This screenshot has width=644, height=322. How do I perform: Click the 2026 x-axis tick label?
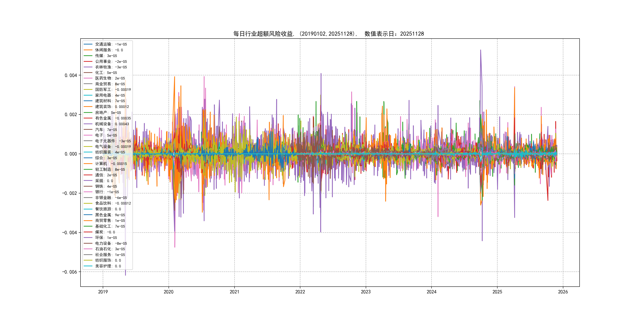tap(563, 292)
